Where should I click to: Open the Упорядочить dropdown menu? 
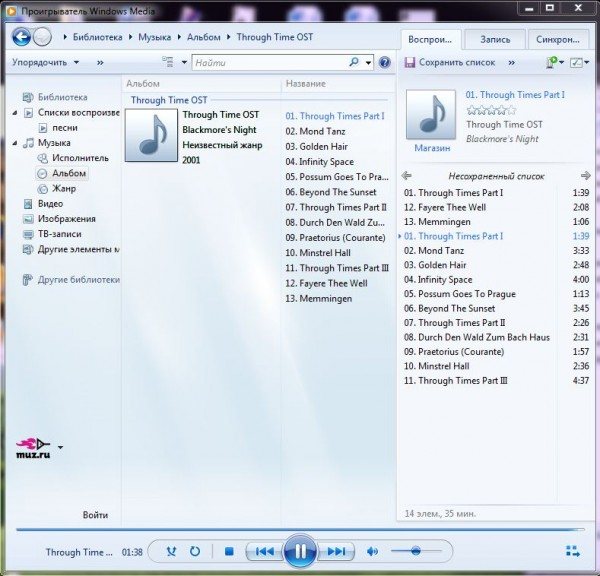click(46, 62)
